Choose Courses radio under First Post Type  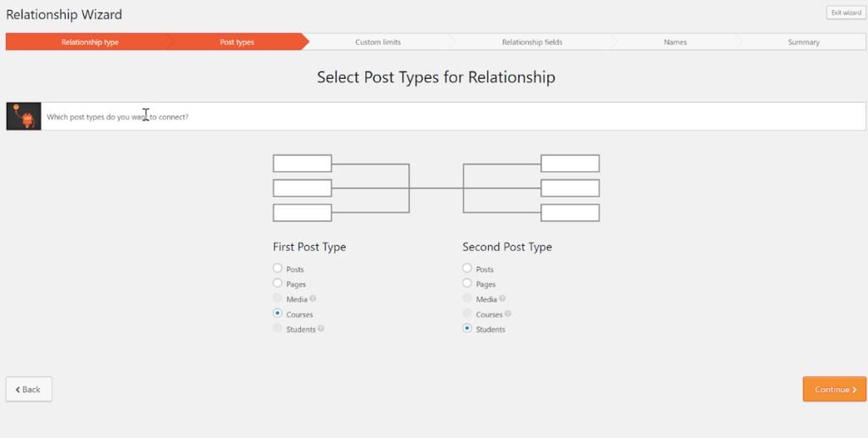click(278, 313)
